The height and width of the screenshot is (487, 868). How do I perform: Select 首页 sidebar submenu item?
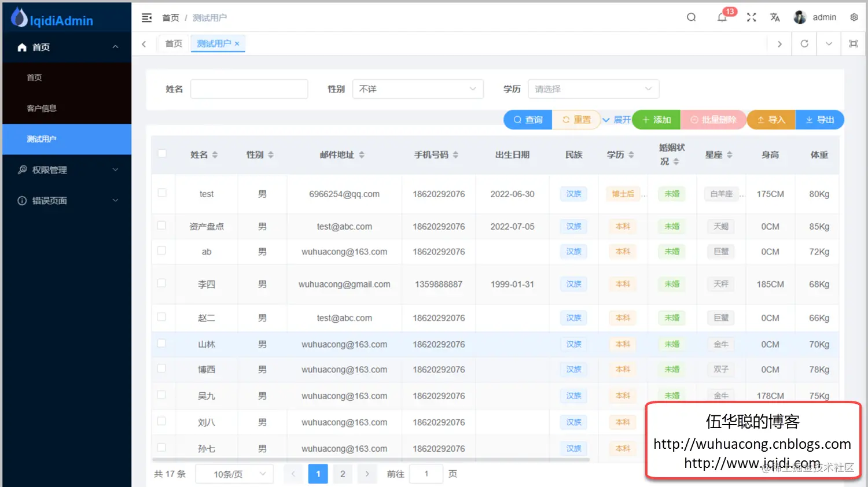click(67, 78)
